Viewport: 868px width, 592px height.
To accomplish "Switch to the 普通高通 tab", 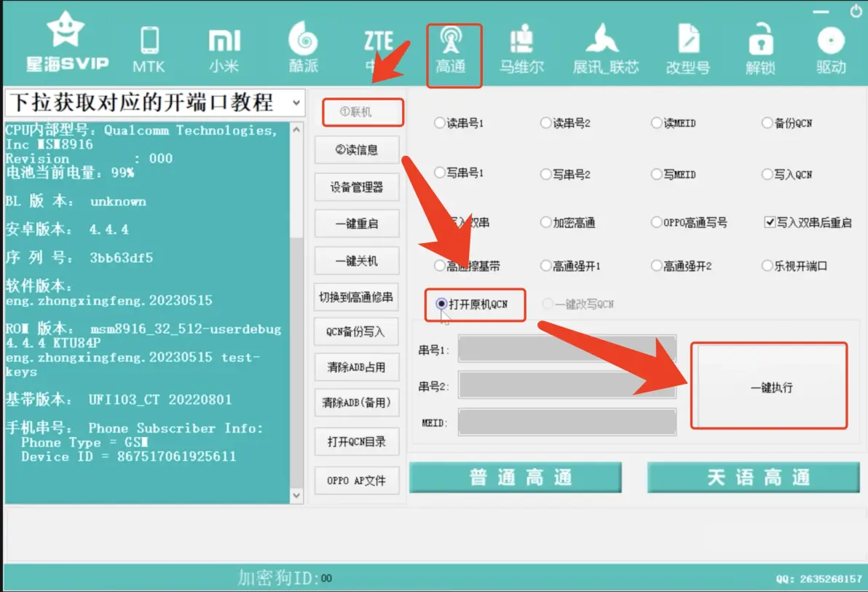I will [x=515, y=478].
